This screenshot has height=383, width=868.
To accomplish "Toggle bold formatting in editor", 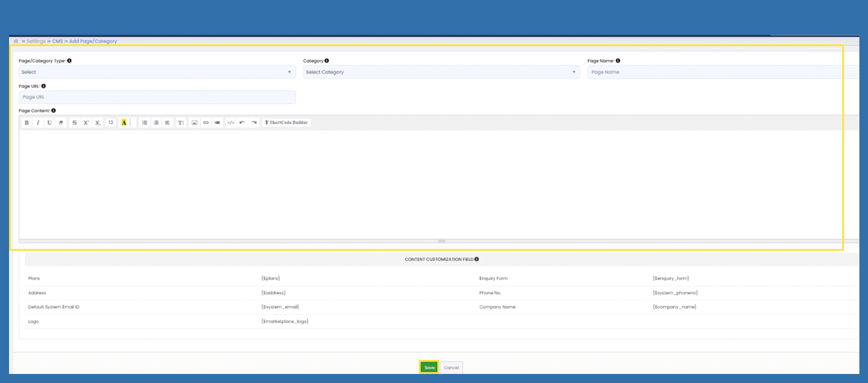I will (27, 123).
